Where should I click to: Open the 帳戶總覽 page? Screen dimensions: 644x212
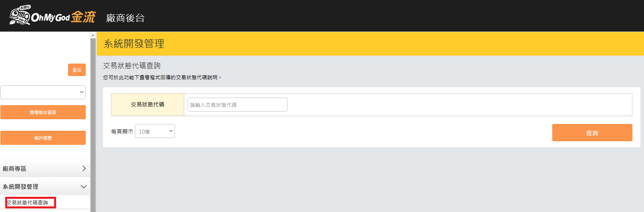tap(43, 138)
